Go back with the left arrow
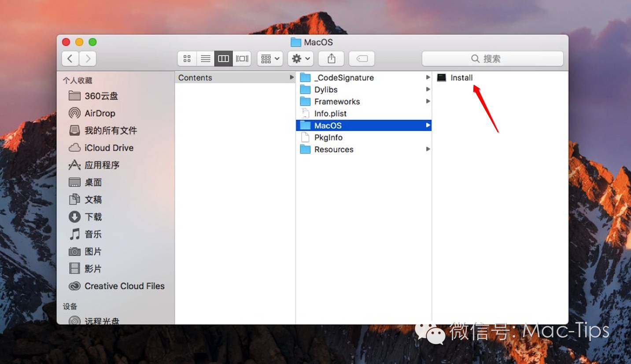This screenshot has width=631, height=364. (70, 59)
